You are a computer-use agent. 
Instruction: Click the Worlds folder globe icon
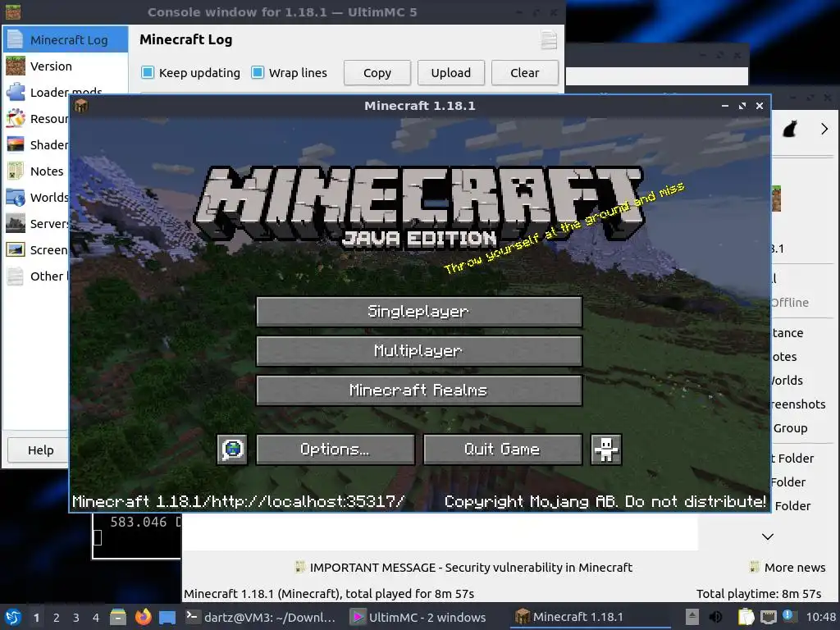[x=16, y=197]
